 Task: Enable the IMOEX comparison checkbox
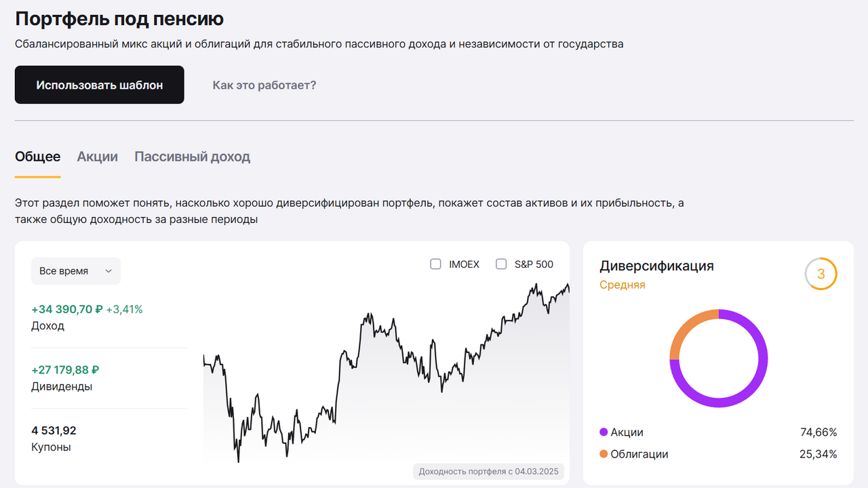(435, 264)
